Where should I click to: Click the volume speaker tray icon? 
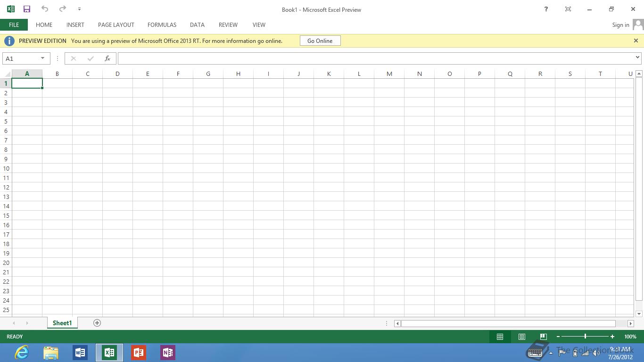pos(595,353)
